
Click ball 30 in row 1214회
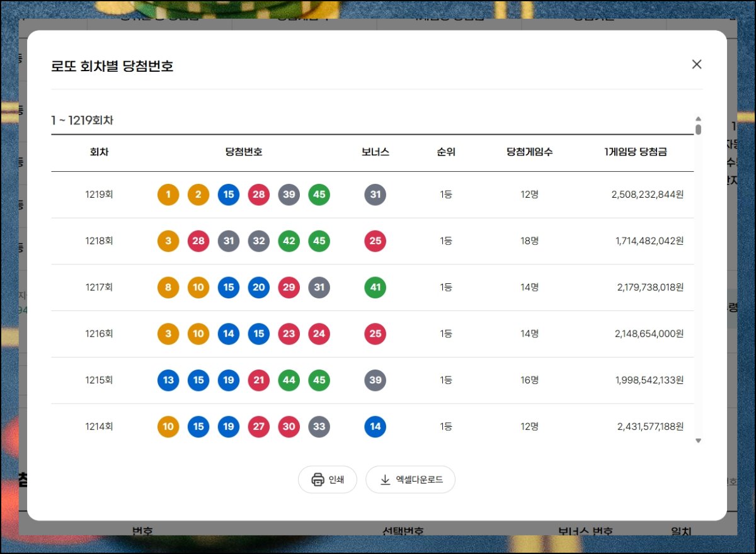pyautogui.click(x=289, y=427)
